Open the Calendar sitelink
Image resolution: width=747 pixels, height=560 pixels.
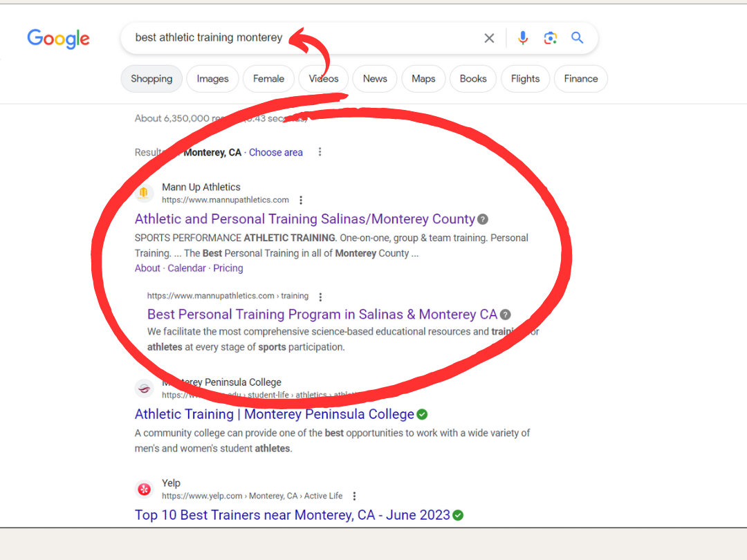pos(187,268)
